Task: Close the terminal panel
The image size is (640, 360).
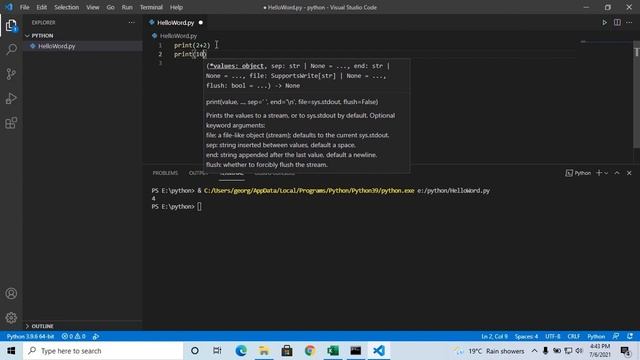Action: (x=629, y=173)
